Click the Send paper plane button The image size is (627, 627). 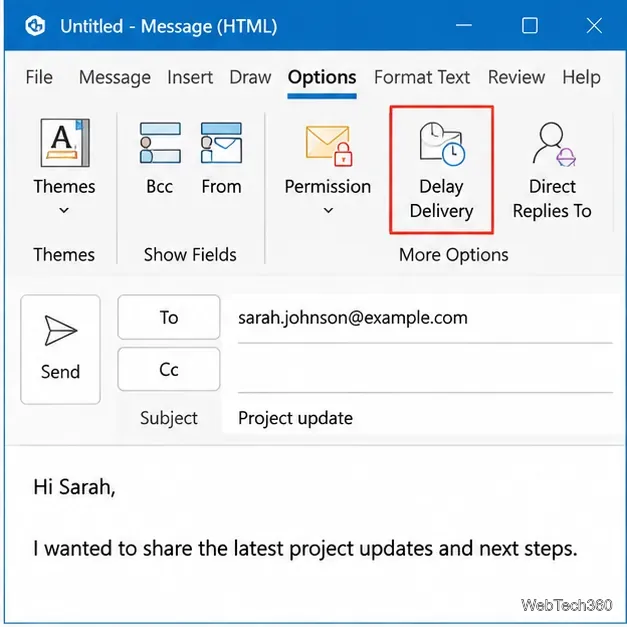tap(60, 349)
